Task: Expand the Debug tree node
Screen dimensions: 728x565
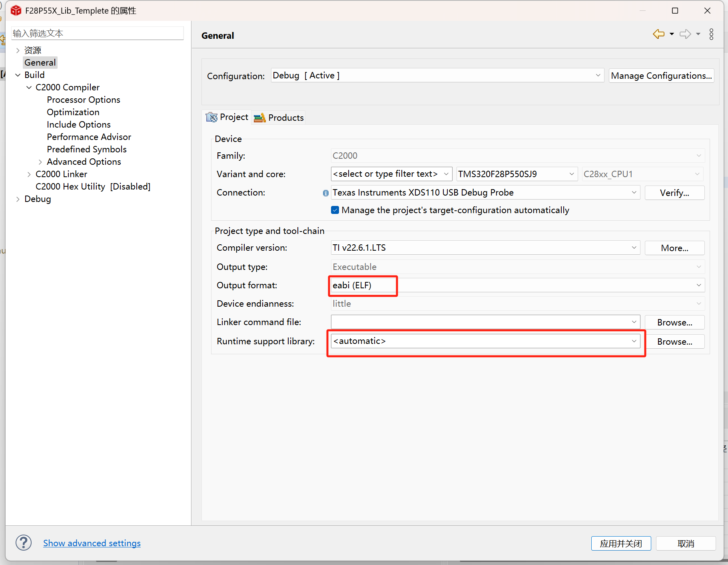Action: [18, 199]
